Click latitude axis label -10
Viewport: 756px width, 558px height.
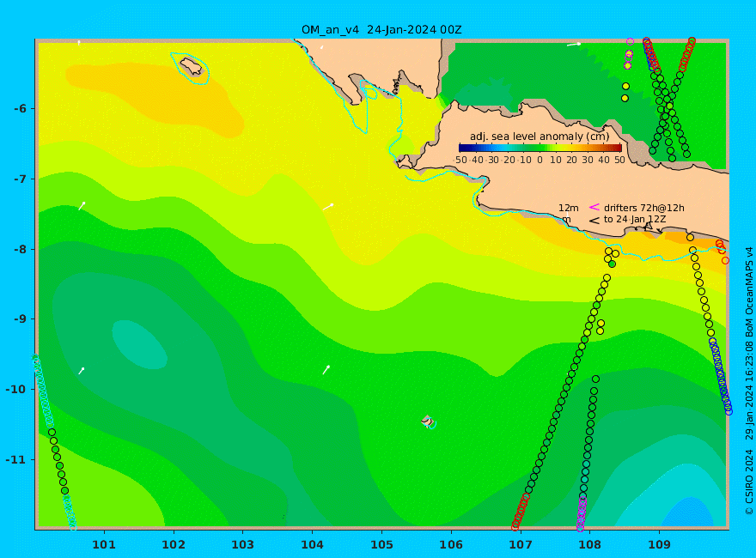[17, 389]
